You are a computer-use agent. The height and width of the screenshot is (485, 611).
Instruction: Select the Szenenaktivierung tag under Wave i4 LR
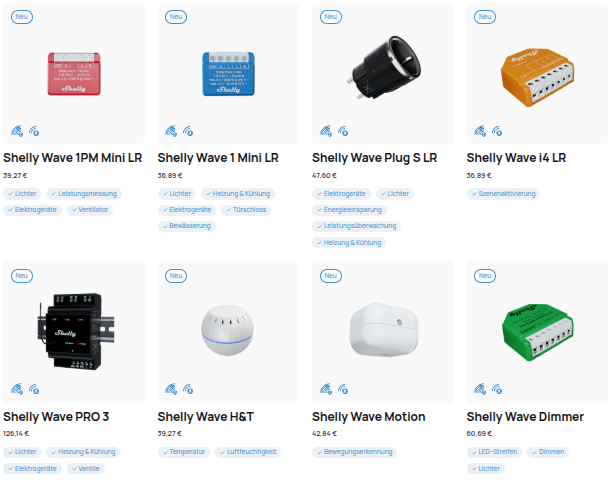coord(503,194)
